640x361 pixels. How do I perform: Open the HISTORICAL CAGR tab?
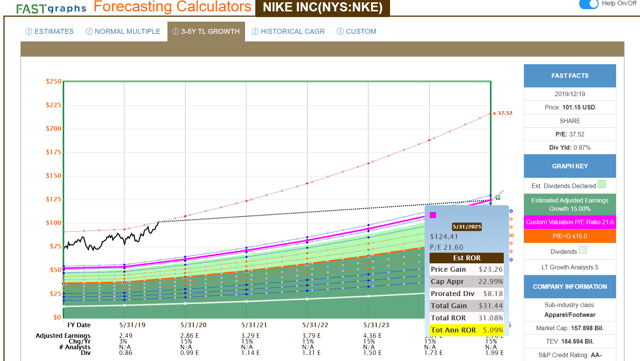[x=293, y=31]
